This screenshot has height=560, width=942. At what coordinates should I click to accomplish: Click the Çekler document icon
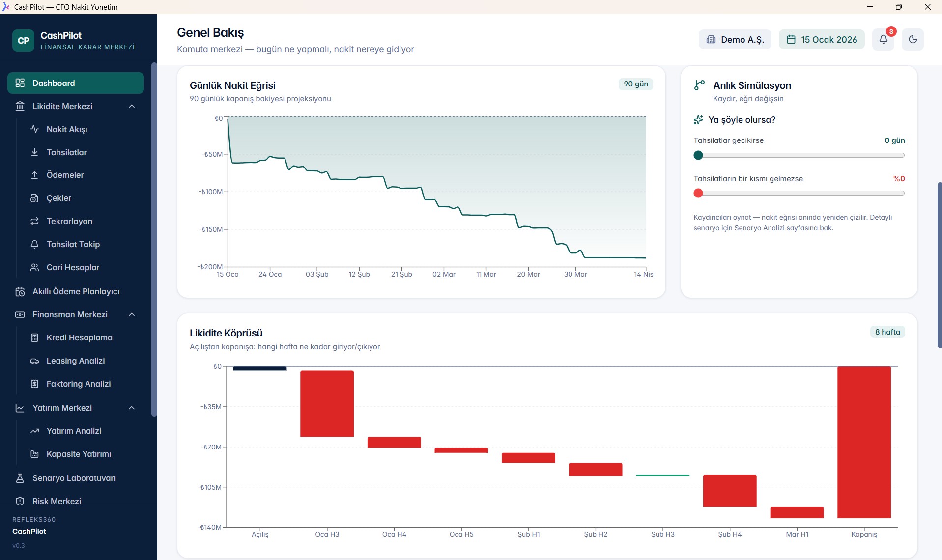pyautogui.click(x=34, y=198)
